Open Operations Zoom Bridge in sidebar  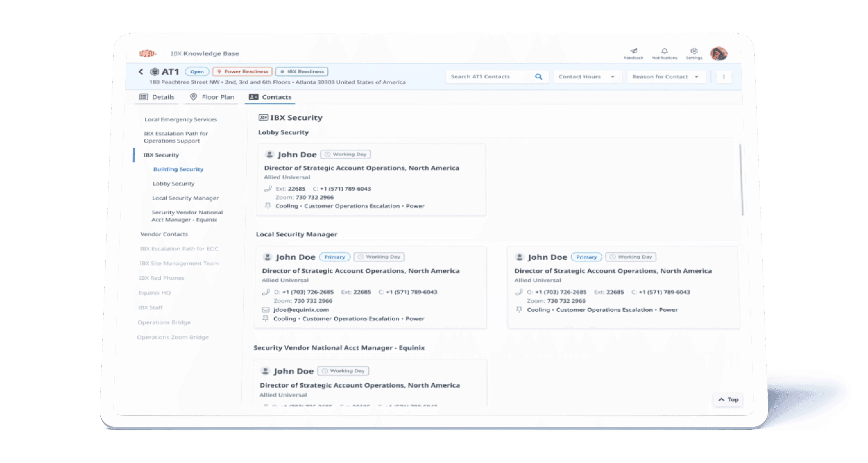pyautogui.click(x=173, y=337)
